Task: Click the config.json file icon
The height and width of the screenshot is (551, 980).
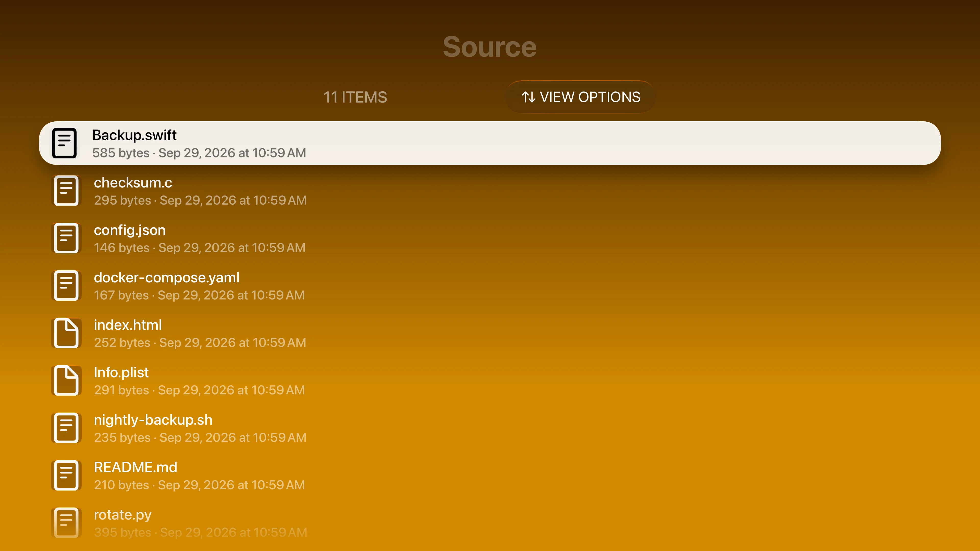Action: [x=66, y=238]
